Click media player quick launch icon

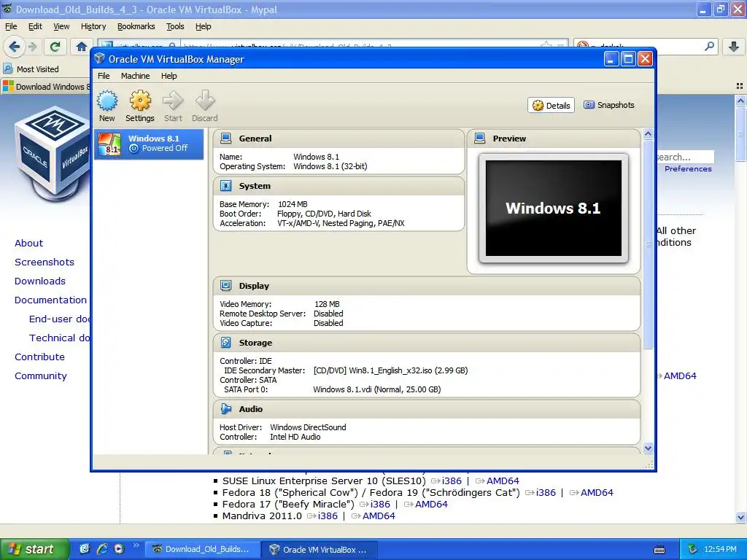pyautogui.click(x=119, y=549)
